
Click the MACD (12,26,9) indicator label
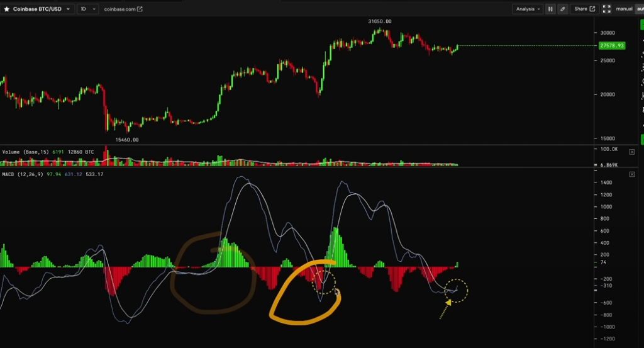pyautogui.click(x=22, y=174)
